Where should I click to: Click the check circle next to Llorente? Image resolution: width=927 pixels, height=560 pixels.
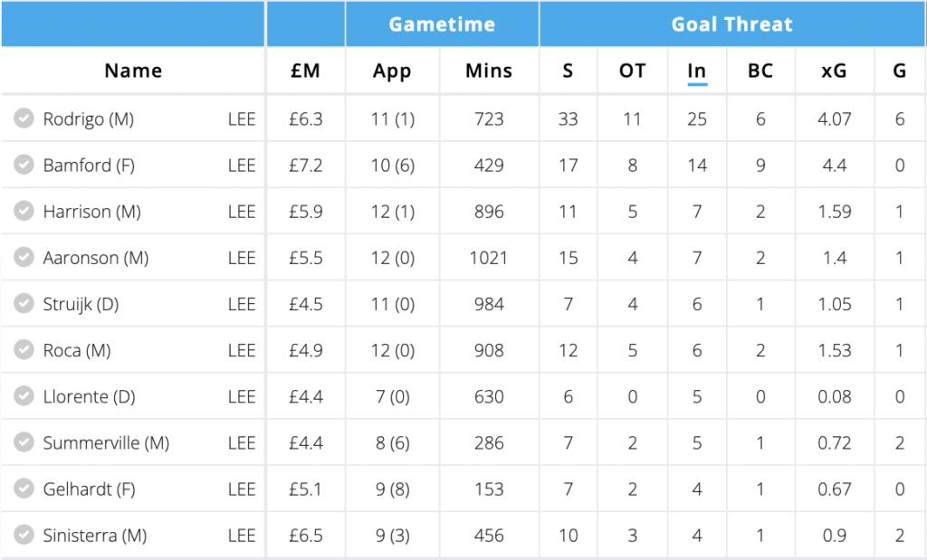point(24,396)
